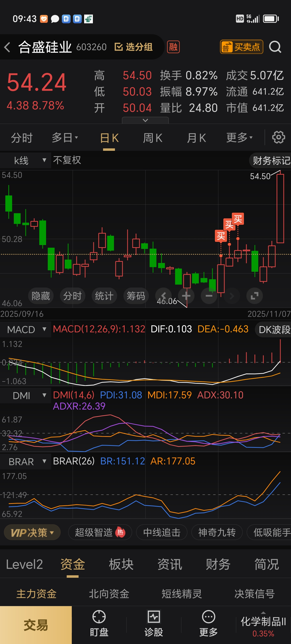Select 神奇九转 indicator chip

[x=217, y=533]
